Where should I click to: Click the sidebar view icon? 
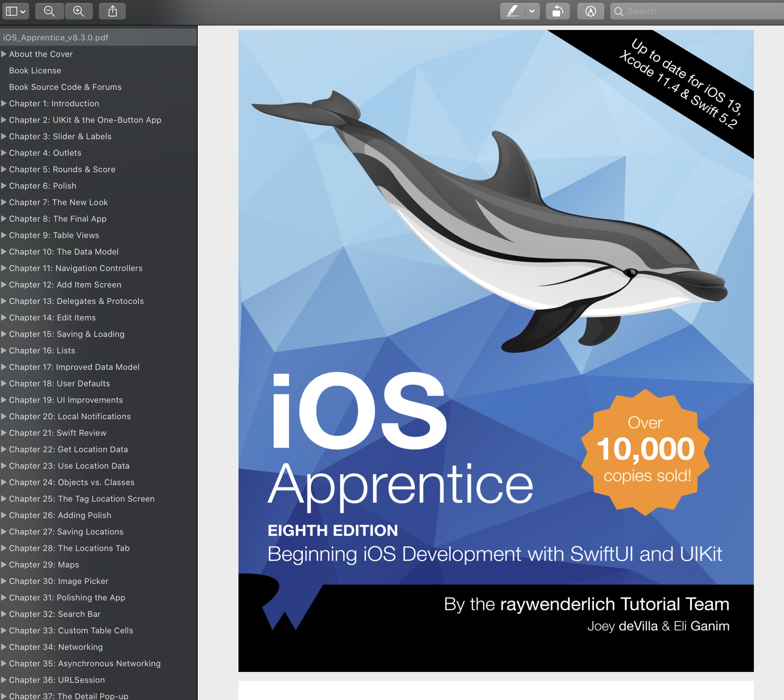pos(13,11)
